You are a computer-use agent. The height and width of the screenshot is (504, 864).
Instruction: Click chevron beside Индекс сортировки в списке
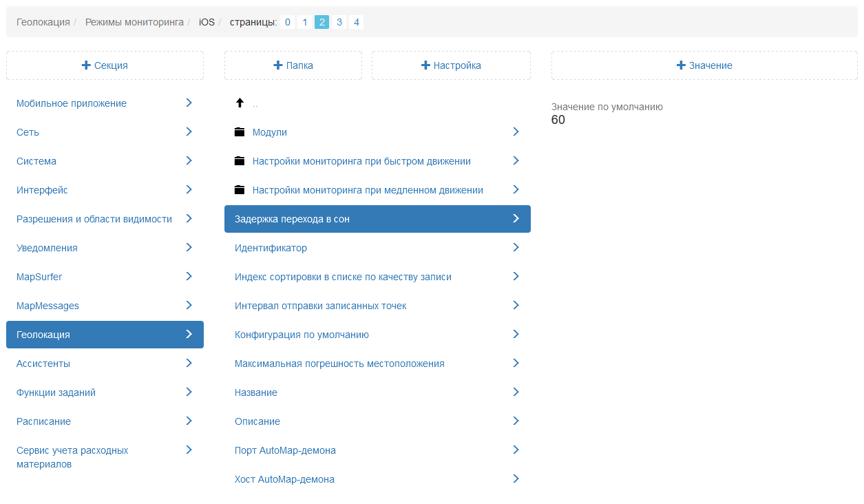(x=516, y=276)
